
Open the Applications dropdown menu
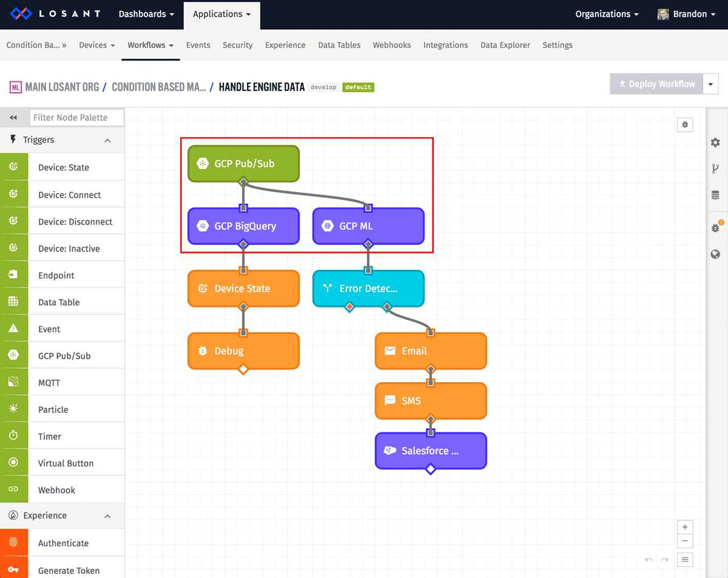(221, 14)
